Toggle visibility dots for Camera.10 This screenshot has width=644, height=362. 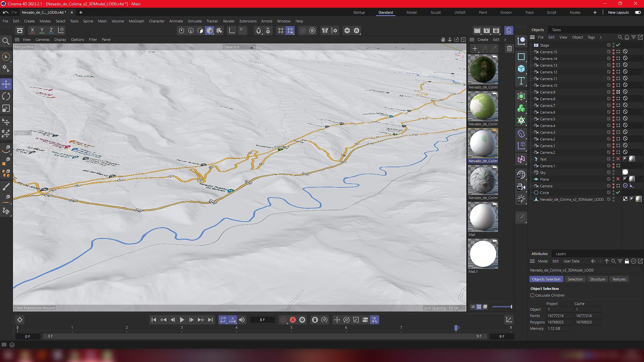pos(613,85)
